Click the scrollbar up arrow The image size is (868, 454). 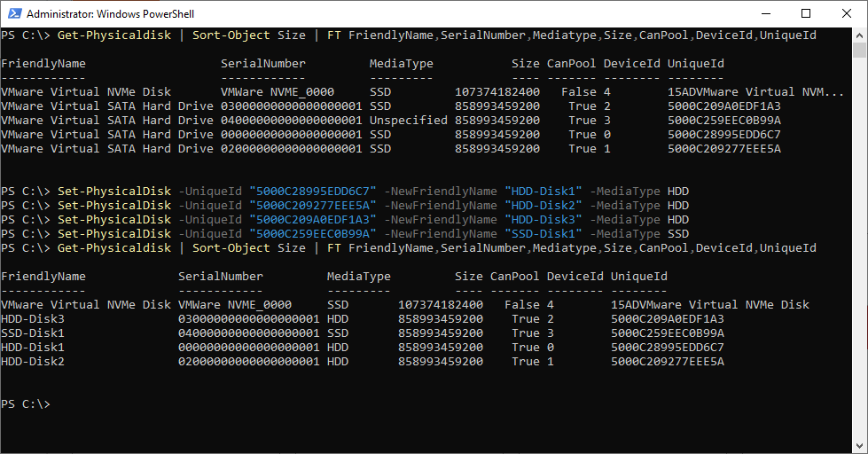coord(859,35)
